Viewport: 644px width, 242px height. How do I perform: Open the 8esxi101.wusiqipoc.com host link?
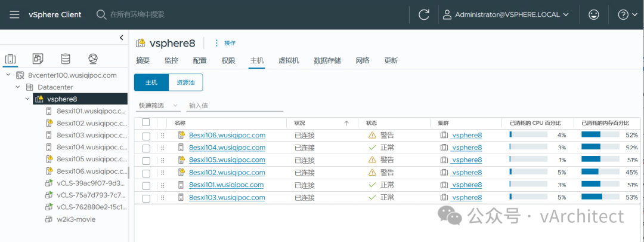point(227,185)
